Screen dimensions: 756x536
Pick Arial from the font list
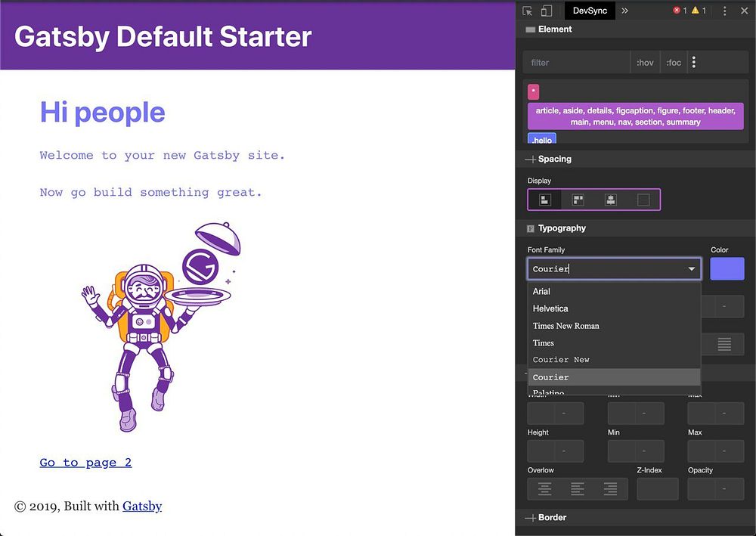[x=614, y=291]
